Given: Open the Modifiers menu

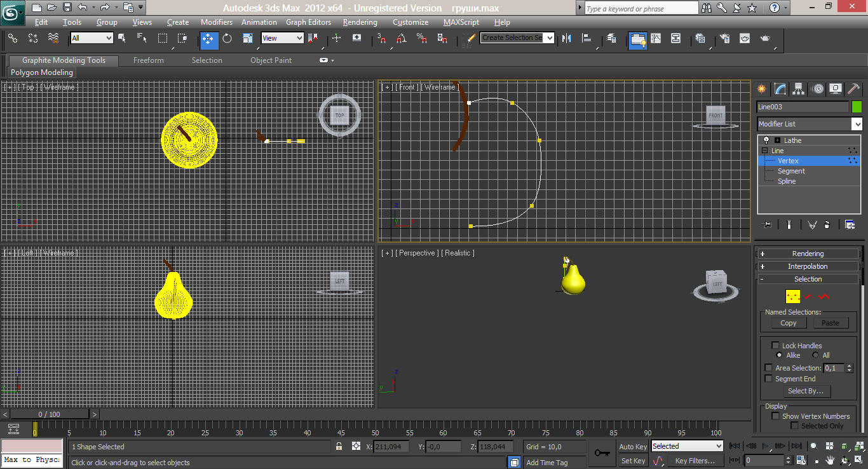Looking at the screenshot, I should (x=217, y=22).
